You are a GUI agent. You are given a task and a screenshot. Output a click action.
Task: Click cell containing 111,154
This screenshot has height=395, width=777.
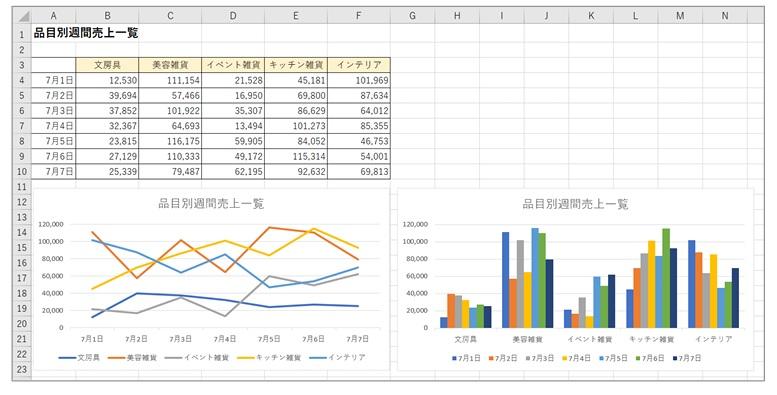point(170,80)
